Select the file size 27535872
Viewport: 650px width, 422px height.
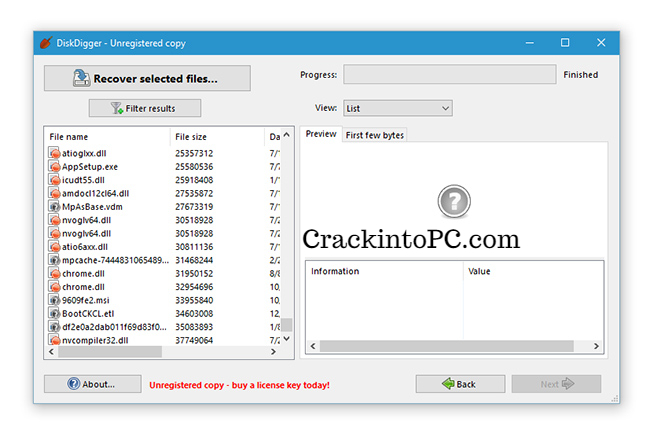pos(194,193)
